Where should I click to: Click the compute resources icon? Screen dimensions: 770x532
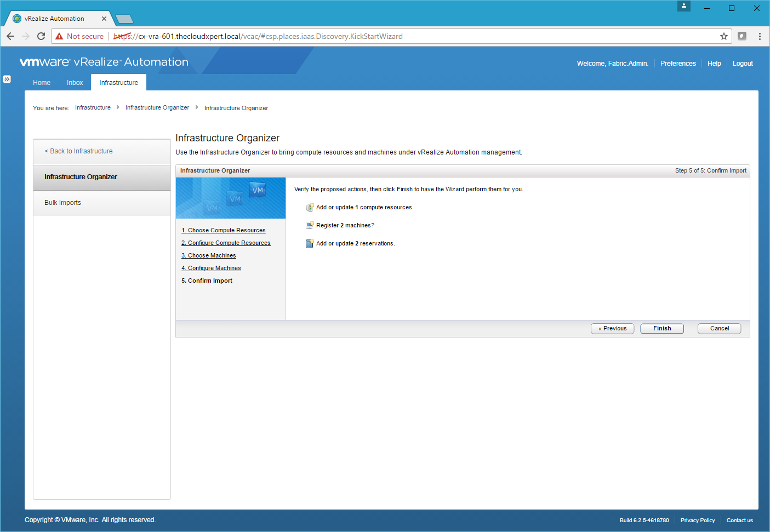pyautogui.click(x=310, y=208)
